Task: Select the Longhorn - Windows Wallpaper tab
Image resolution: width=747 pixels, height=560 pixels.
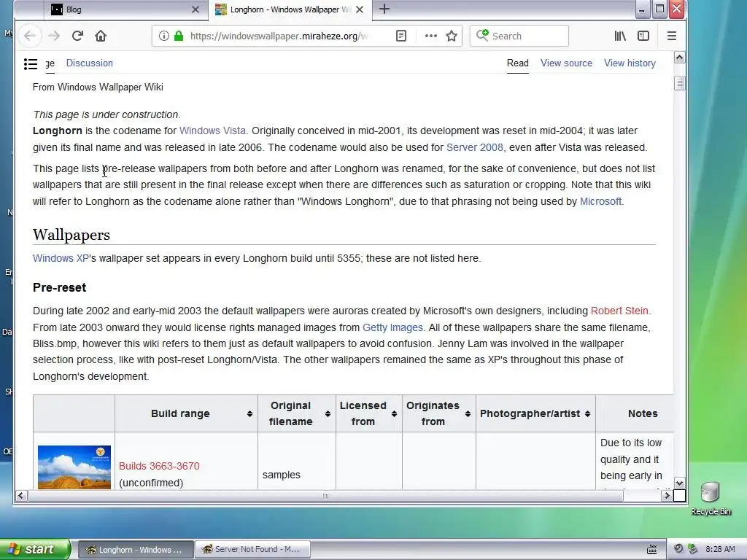Action: pos(290,9)
